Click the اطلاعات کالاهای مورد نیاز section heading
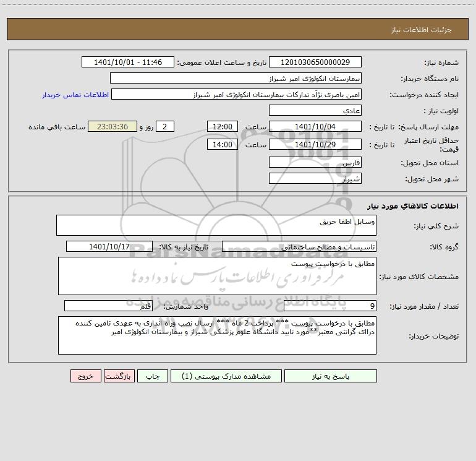This screenshot has height=461, width=476. [x=413, y=206]
